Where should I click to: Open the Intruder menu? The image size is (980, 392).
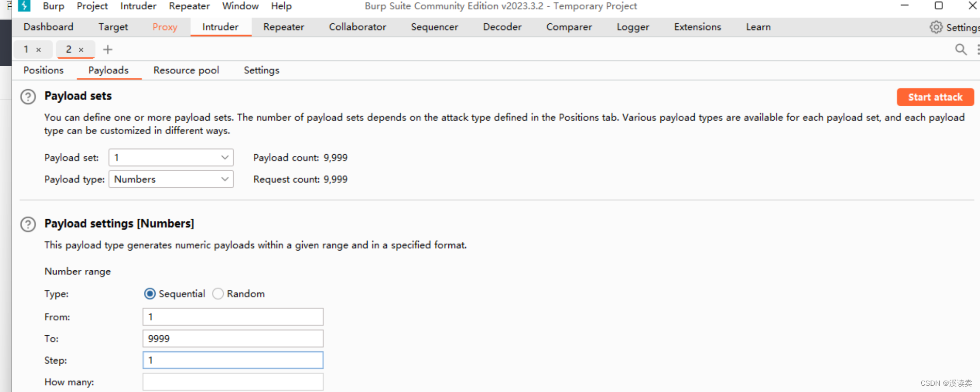coord(138,6)
